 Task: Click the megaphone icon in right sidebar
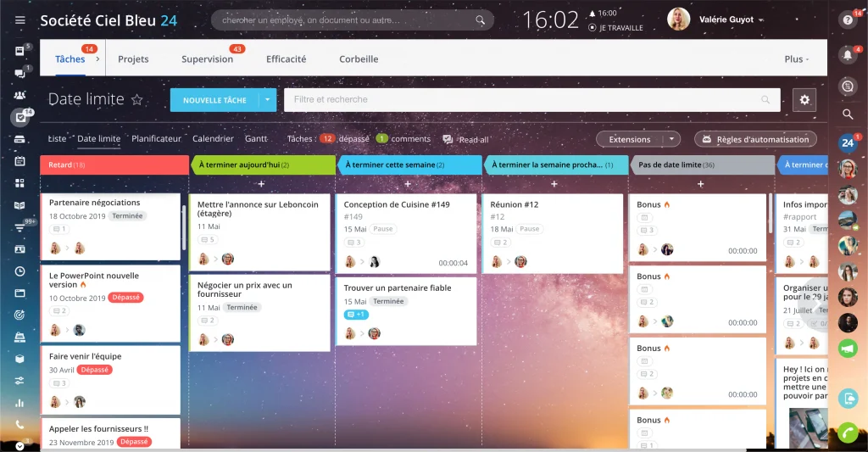point(848,348)
